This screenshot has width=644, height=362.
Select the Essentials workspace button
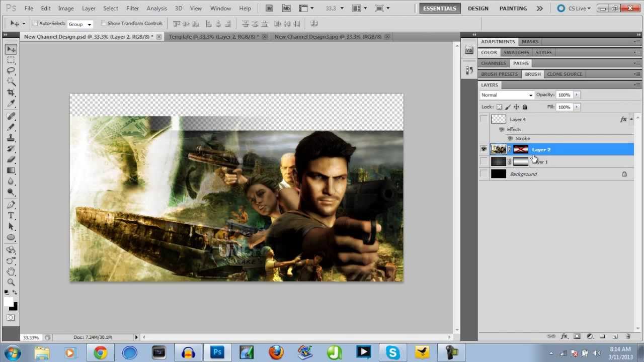tap(440, 9)
